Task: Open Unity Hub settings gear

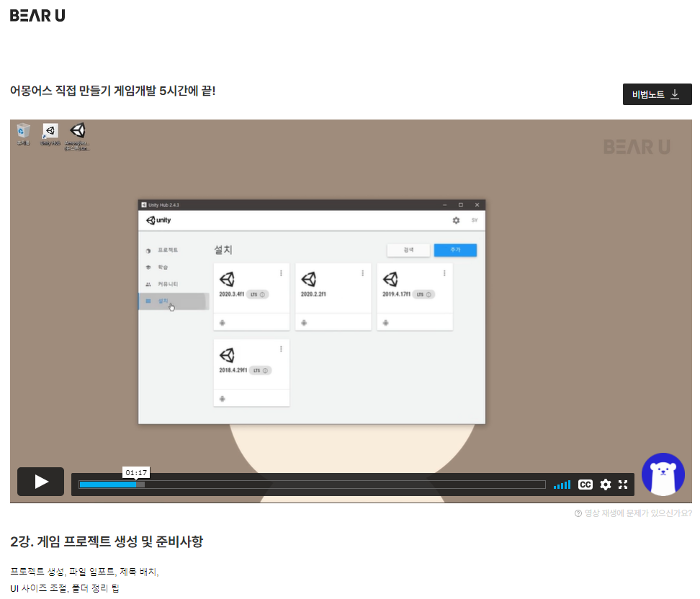Action: (x=456, y=220)
